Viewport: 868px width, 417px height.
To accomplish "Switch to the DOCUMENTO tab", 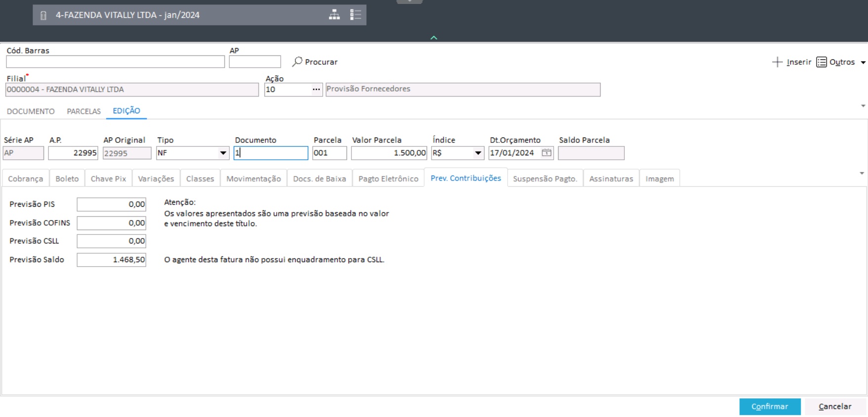I will 31,111.
